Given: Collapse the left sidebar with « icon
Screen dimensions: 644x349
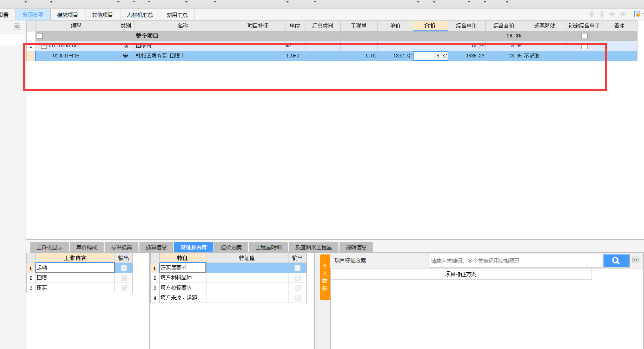Looking at the screenshot, I should (17, 27).
